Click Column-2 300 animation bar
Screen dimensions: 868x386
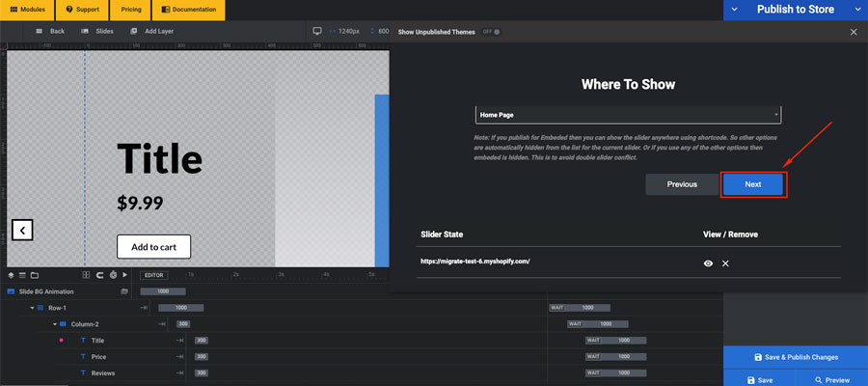click(183, 324)
